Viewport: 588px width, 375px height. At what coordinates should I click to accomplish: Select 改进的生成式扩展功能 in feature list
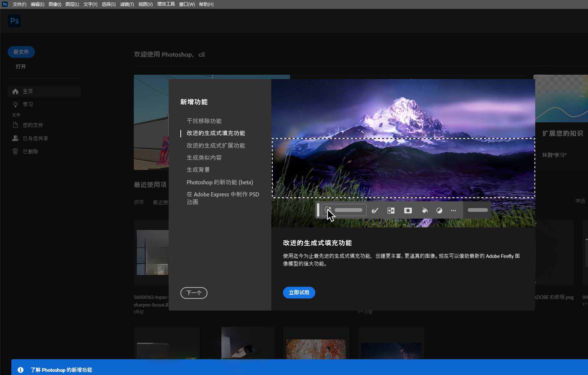coord(216,145)
